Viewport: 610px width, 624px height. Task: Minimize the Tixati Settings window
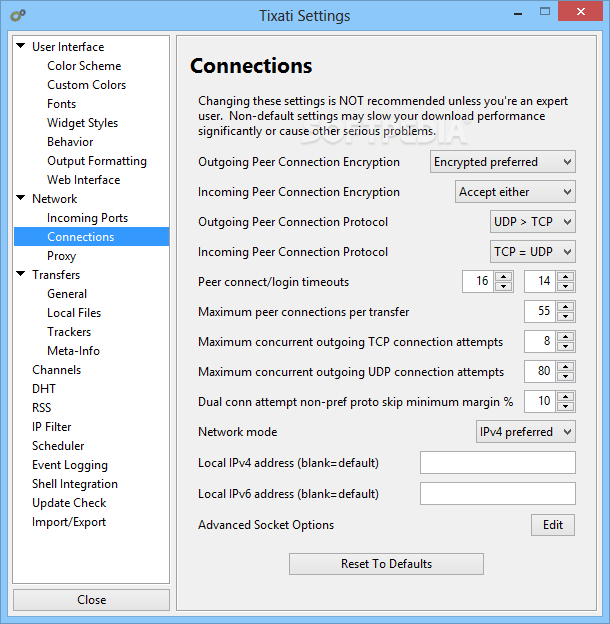pyautogui.click(x=518, y=13)
